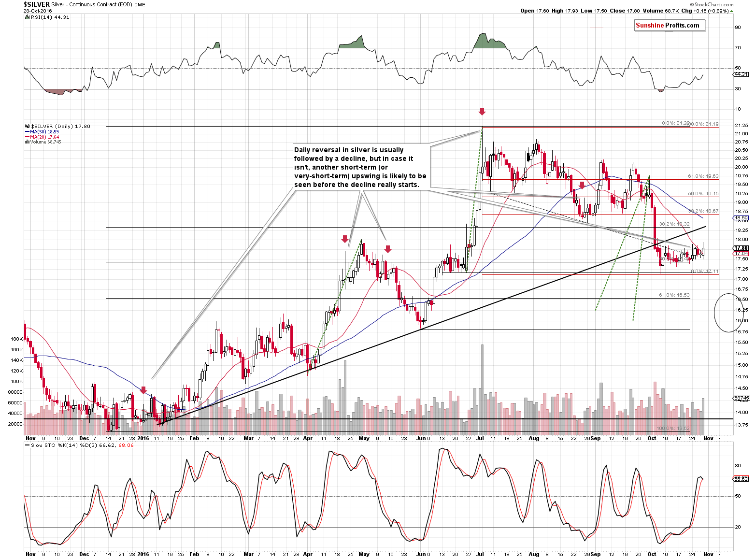Click the 50.0%: 19.15 Fibonacci label
Screen dimensions: 756x559
[x=703, y=193]
